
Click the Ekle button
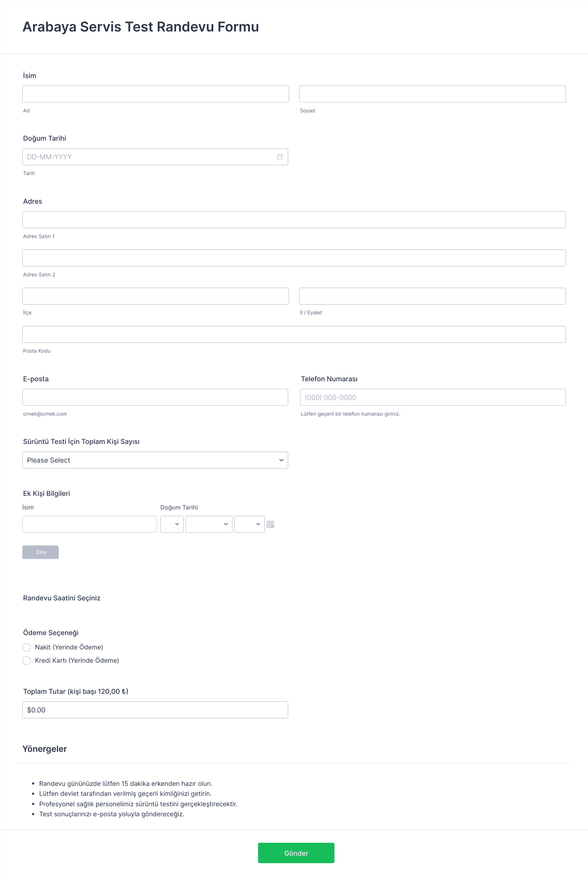coord(40,552)
